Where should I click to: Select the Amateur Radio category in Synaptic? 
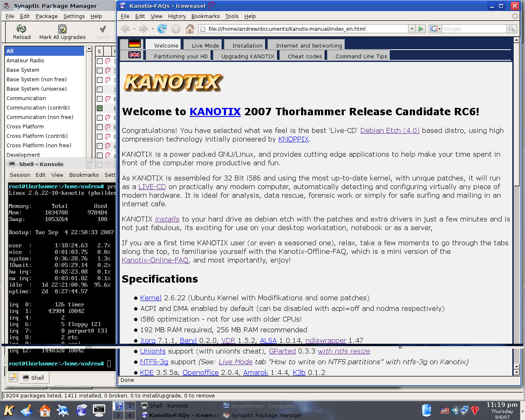point(44,60)
